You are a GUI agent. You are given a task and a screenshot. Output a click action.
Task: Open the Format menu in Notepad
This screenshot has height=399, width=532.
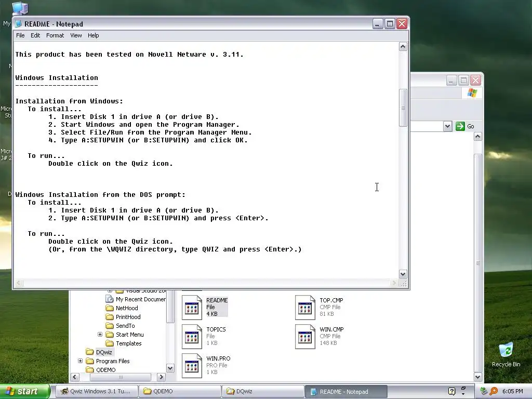click(55, 35)
